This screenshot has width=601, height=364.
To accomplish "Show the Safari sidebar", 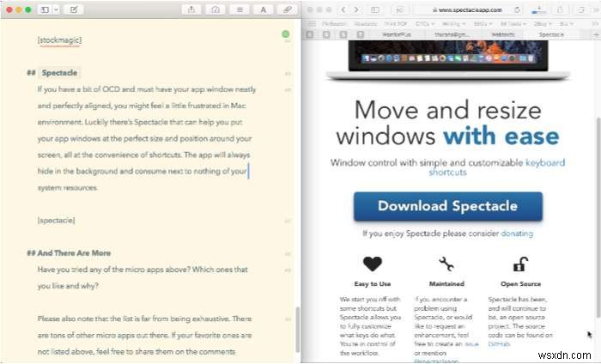I will coord(375,9).
